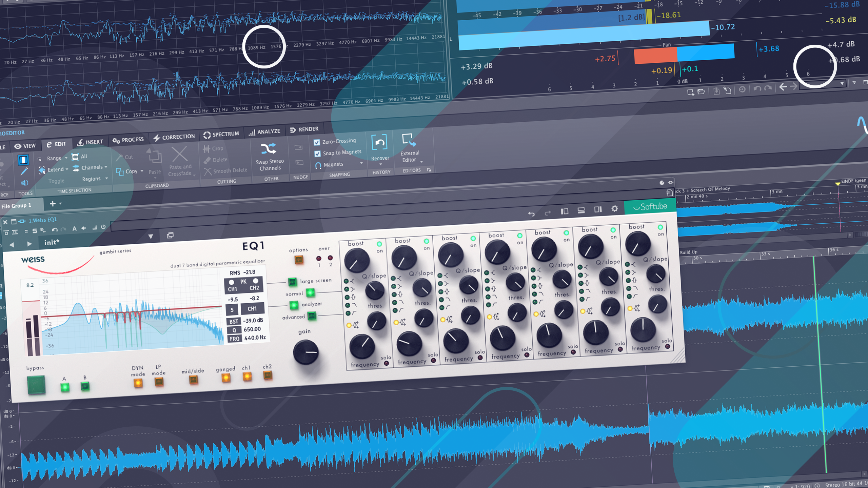Go to next preset arrow
The width and height of the screenshot is (868, 488).
(29, 244)
